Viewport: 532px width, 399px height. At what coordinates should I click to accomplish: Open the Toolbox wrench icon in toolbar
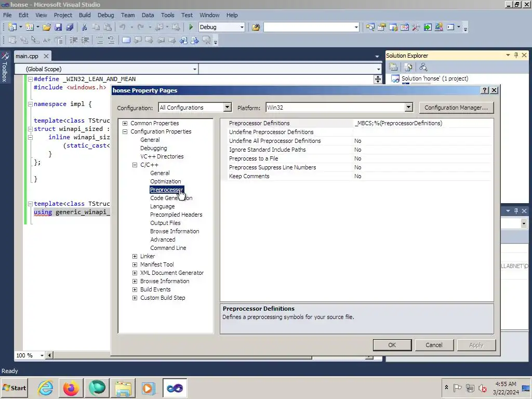pos(416,27)
